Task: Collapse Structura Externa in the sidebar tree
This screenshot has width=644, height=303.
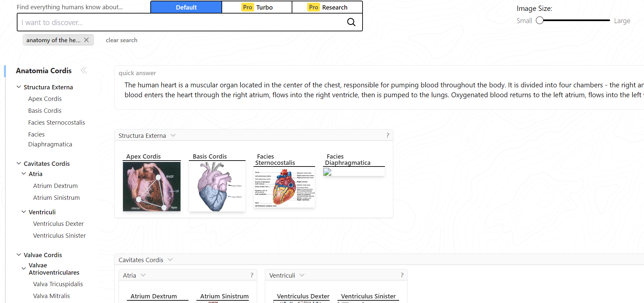Action: [19, 87]
